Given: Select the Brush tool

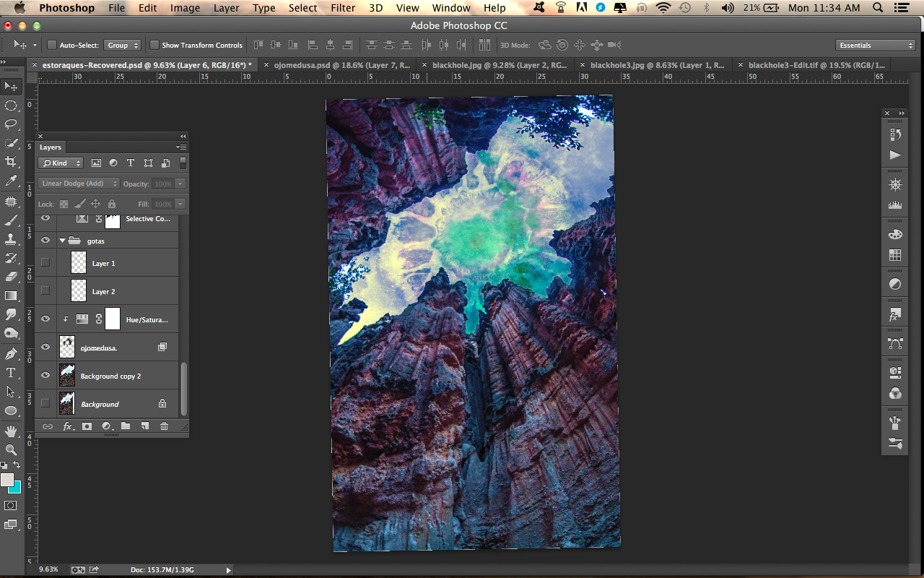Looking at the screenshot, I should click(12, 220).
